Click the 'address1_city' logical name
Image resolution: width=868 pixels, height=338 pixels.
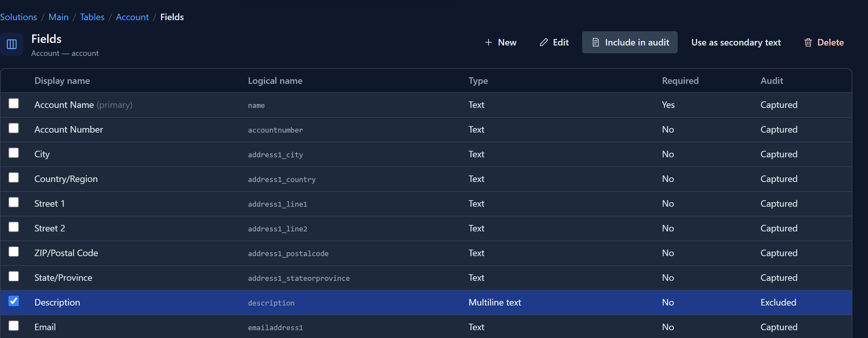coord(275,155)
